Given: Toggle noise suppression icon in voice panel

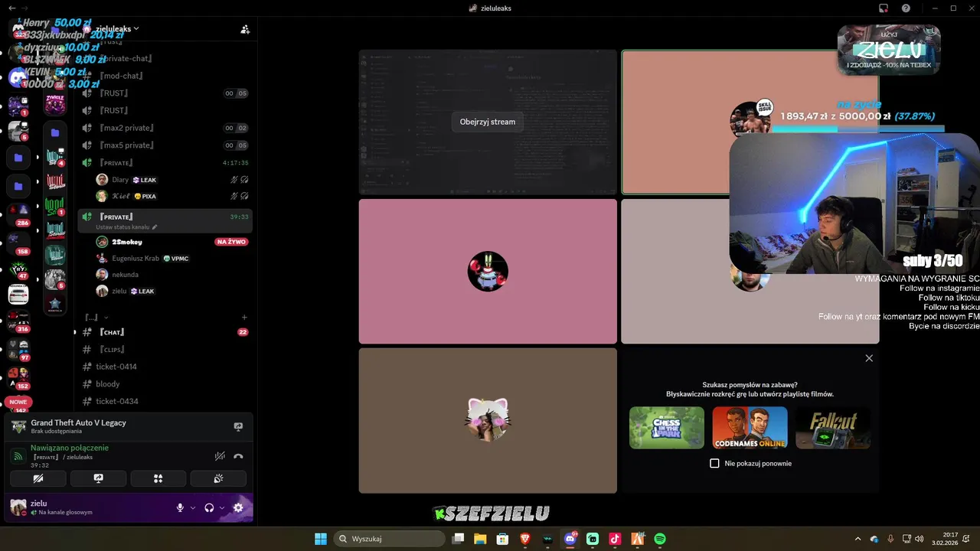Looking at the screenshot, I should click(x=220, y=456).
